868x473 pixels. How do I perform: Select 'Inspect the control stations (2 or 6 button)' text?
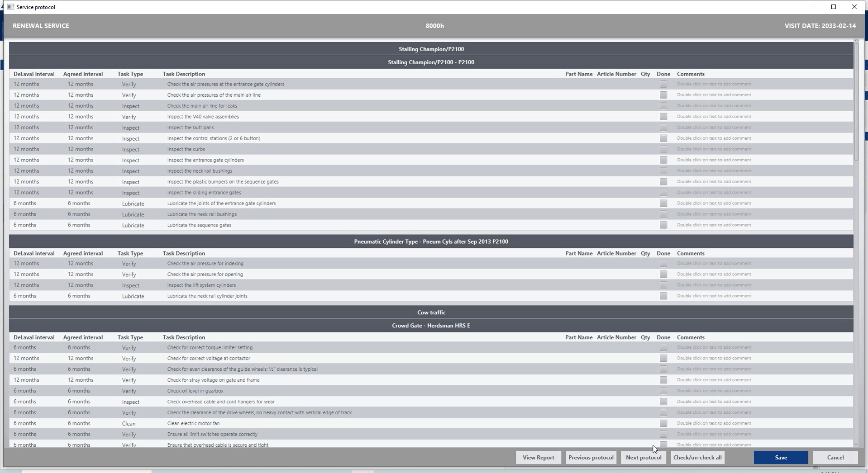[214, 138]
